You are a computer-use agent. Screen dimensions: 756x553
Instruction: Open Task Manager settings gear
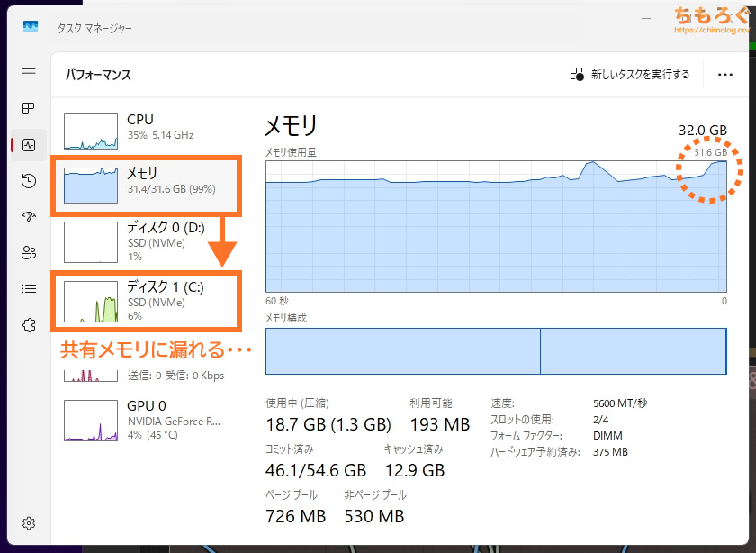(x=29, y=523)
